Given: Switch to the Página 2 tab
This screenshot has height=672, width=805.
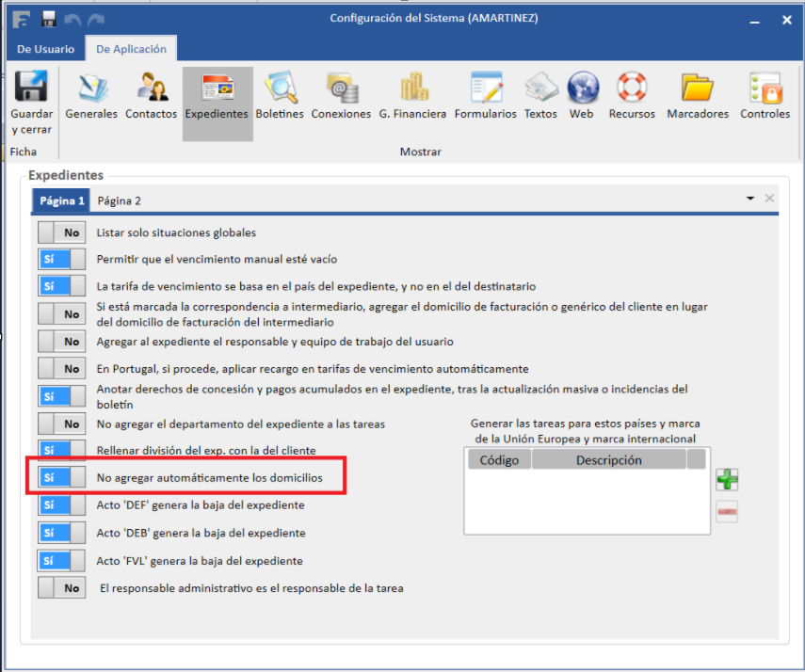Looking at the screenshot, I should coord(120,200).
